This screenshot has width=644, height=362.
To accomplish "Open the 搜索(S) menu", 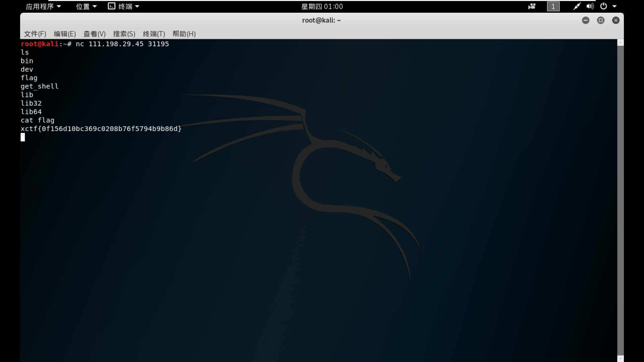I will 124,34.
